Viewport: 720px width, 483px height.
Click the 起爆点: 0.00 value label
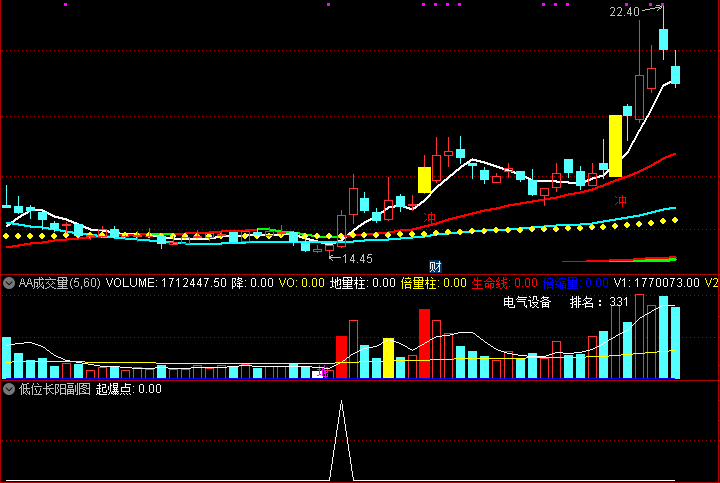129,389
